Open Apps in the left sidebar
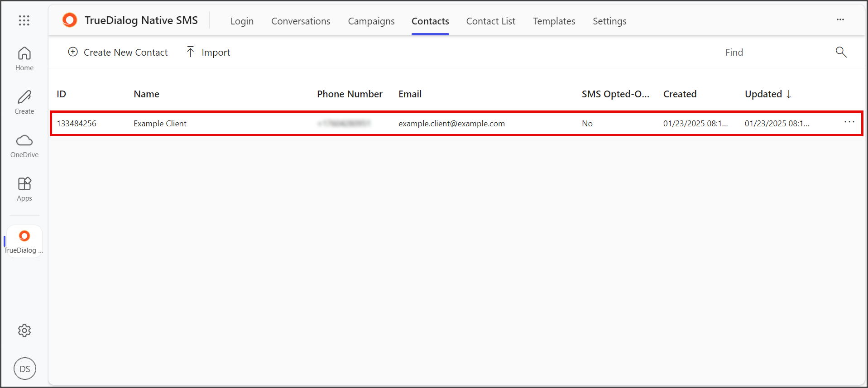The image size is (868, 388). pyautogui.click(x=24, y=189)
